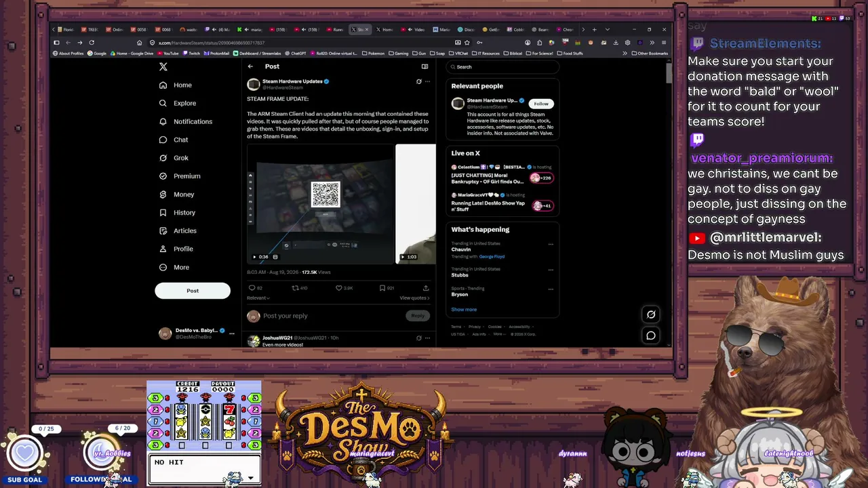Click the X search field
This screenshot has height=488, width=868.
pyautogui.click(x=502, y=66)
